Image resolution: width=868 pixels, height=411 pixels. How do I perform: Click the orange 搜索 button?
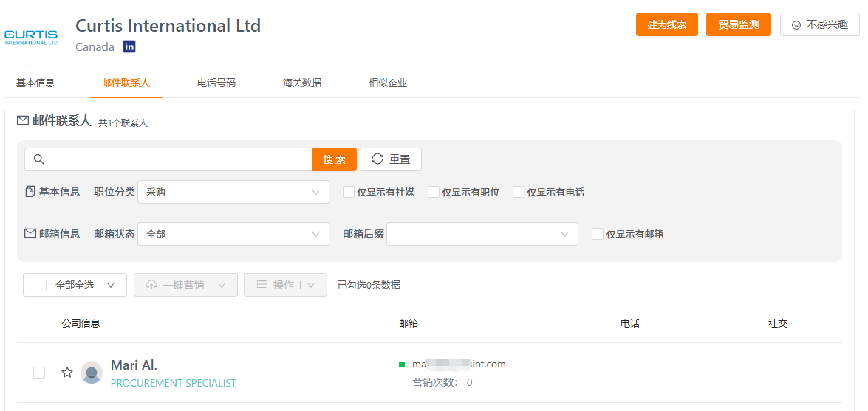335,159
